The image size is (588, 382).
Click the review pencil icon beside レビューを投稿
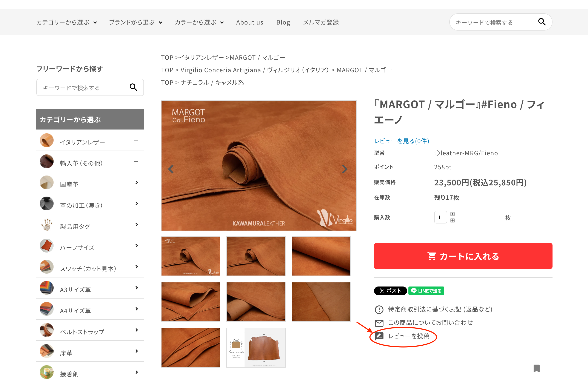coord(379,336)
